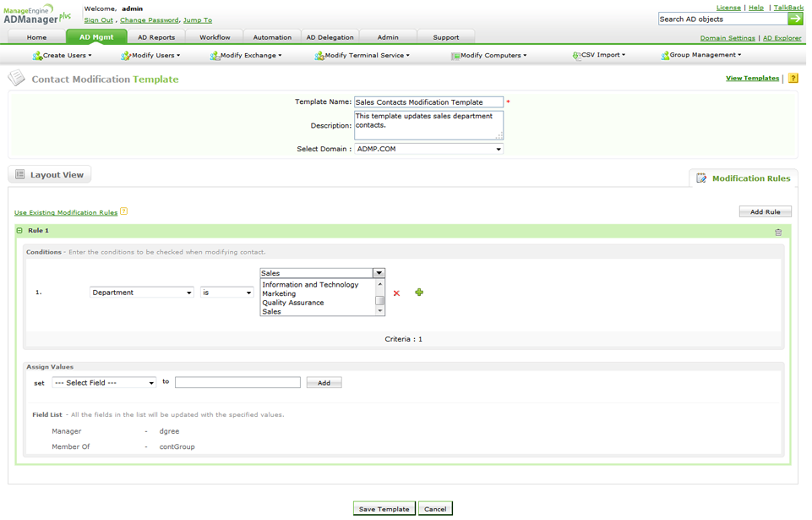Click the green search arrow icon
Image resolution: width=812 pixels, height=520 pixels.
point(795,19)
